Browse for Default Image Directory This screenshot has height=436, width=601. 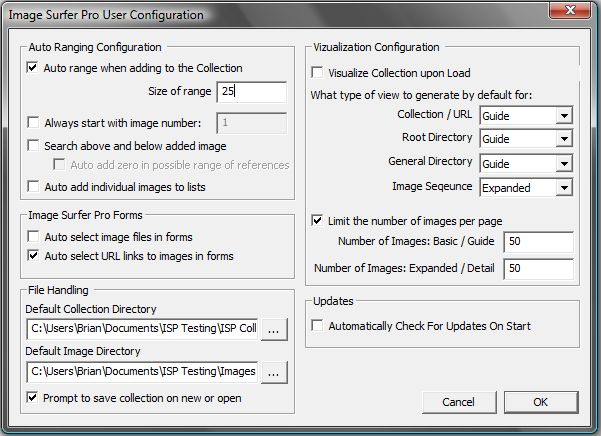point(274,372)
